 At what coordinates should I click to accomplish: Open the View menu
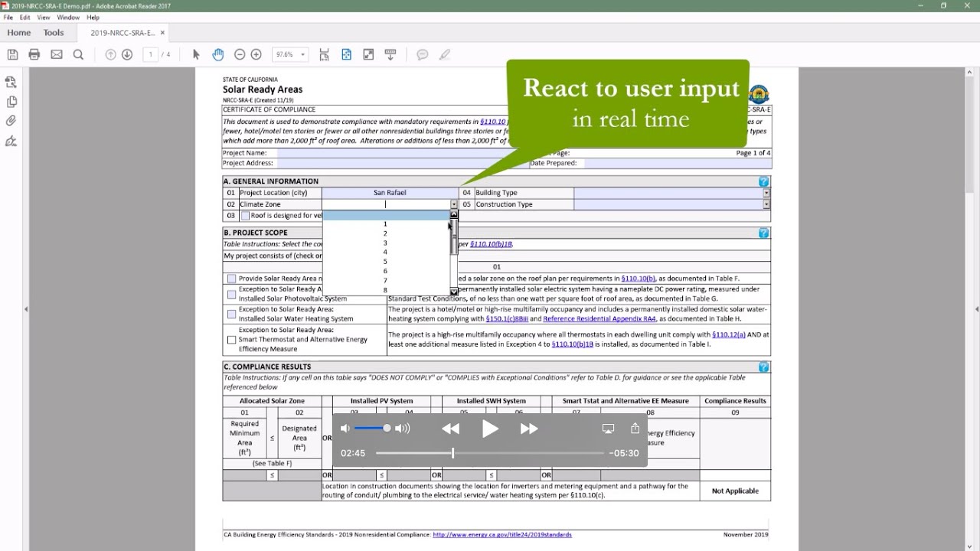coord(44,17)
